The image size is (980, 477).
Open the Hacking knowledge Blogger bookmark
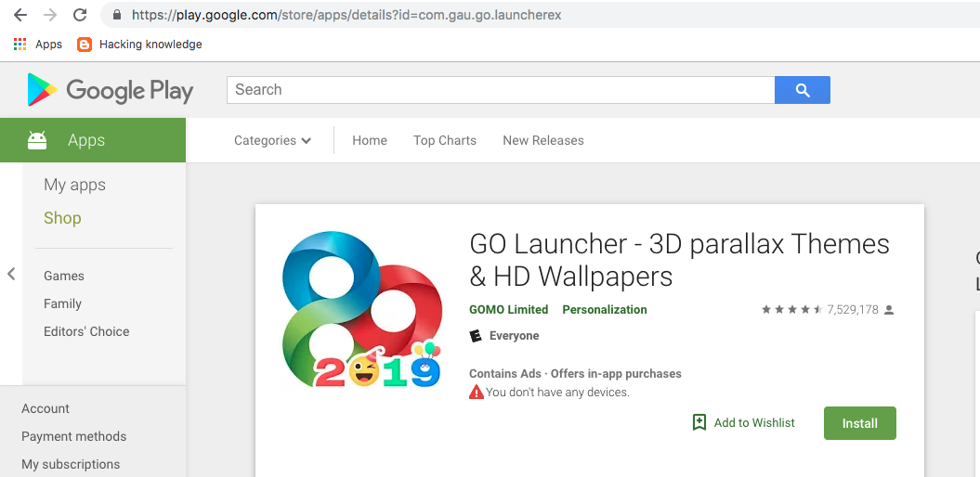(x=139, y=45)
